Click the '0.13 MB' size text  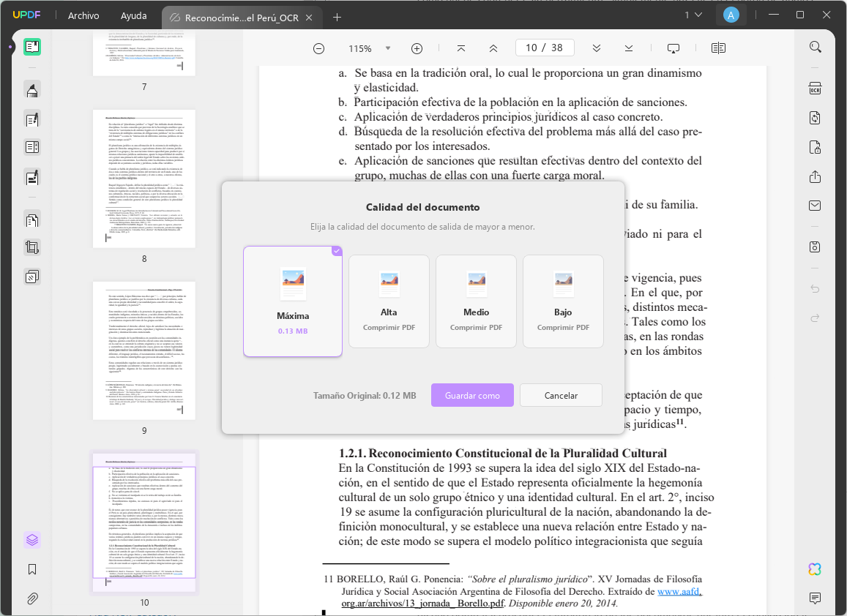(293, 331)
